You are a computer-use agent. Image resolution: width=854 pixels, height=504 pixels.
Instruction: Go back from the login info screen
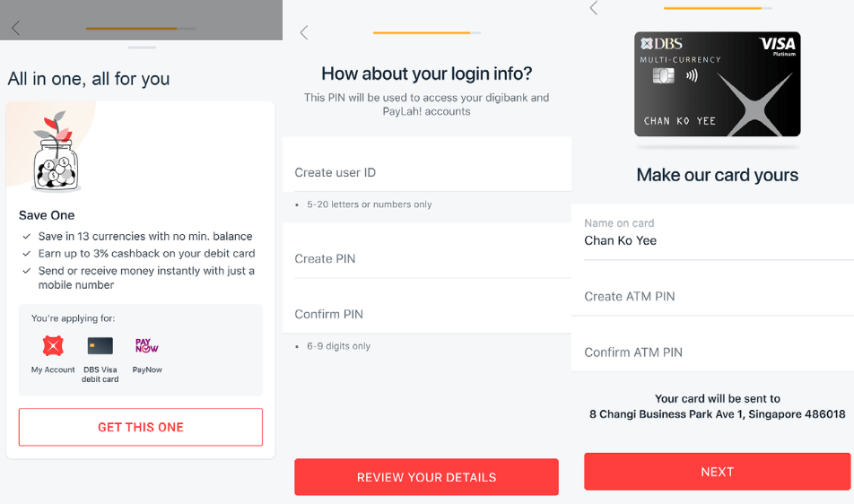304,33
